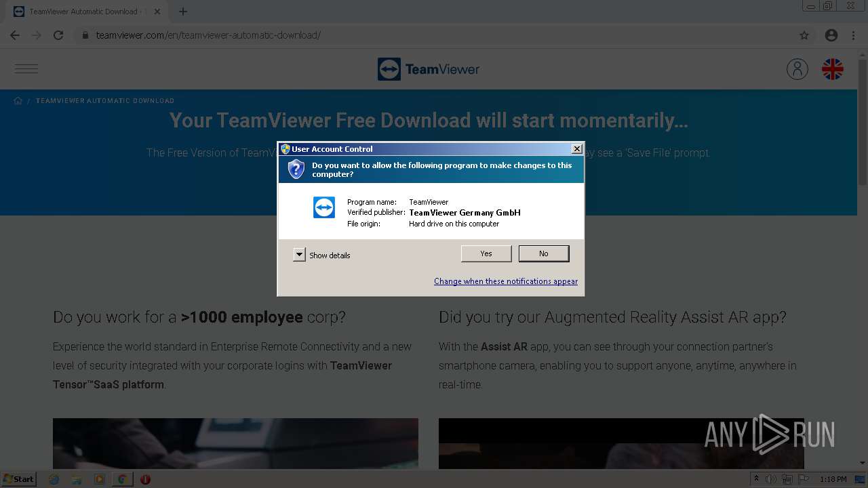Click the TeamViewer logo on the website

(429, 69)
